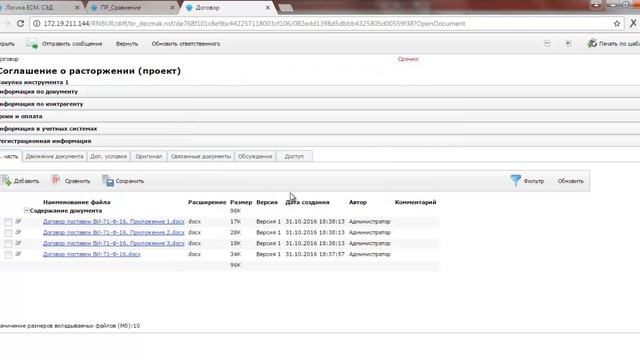Click the site info icon in address bar
Screen dimensions: 640x360
click(36, 24)
